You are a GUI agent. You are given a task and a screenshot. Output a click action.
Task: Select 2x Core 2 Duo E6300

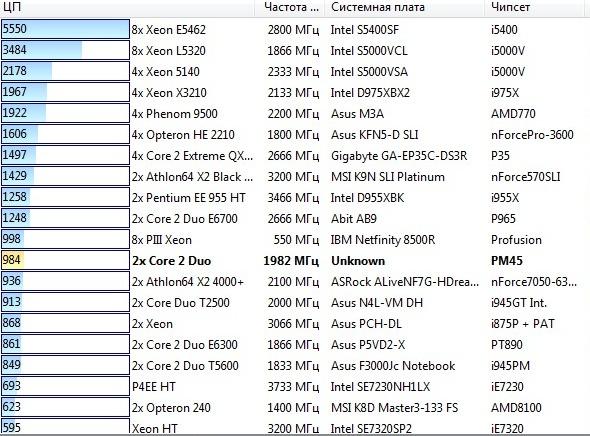click(x=185, y=345)
